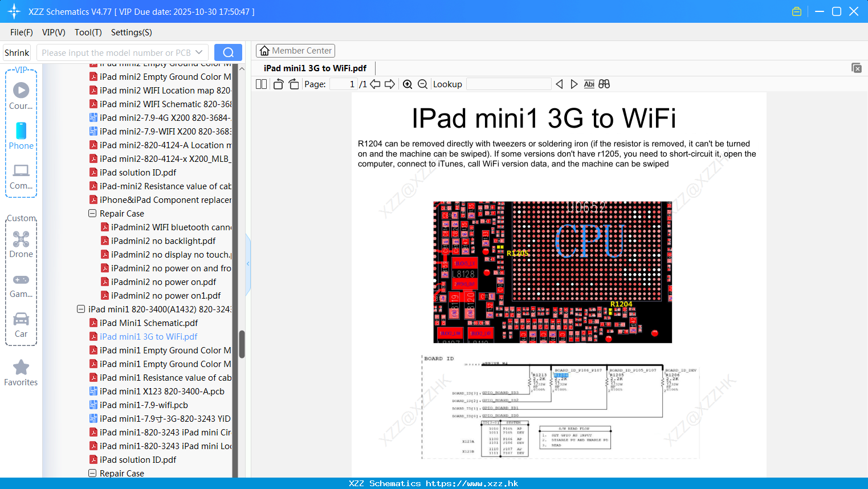Click XZZ Schematics app logo
The image size is (868, 489).
pos(14,11)
